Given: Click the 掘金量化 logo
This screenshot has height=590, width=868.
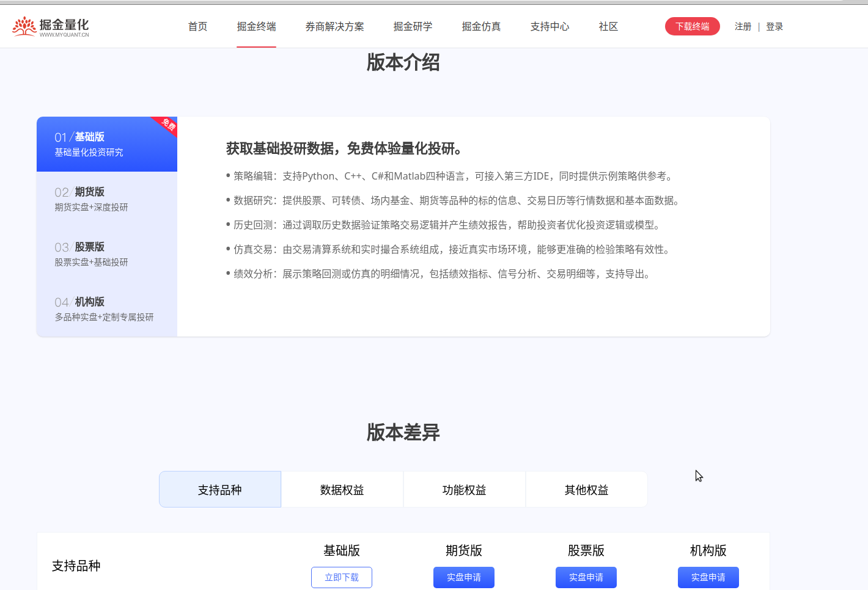Looking at the screenshot, I should [x=50, y=26].
